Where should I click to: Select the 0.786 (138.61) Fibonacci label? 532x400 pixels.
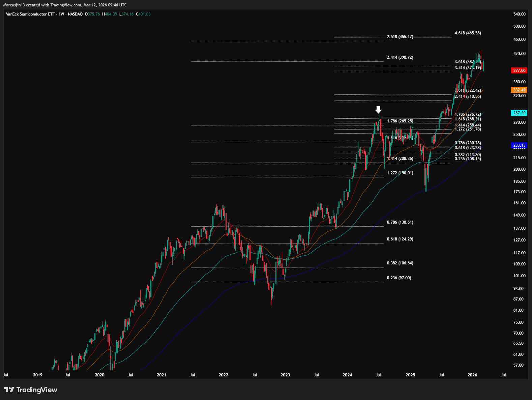click(x=400, y=222)
